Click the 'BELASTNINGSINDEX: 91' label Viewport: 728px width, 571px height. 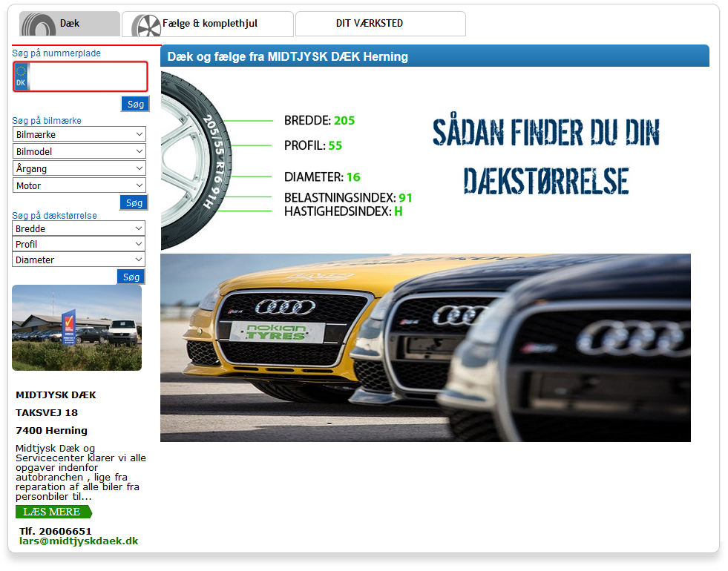[x=348, y=198]
